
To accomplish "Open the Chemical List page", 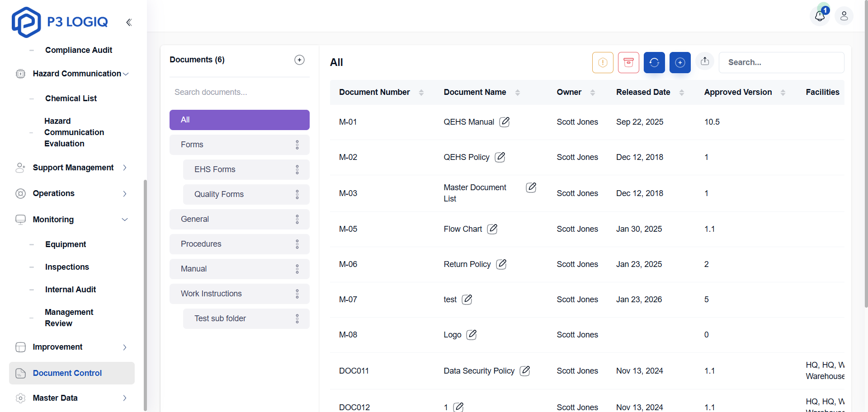I will click(71, 98).
